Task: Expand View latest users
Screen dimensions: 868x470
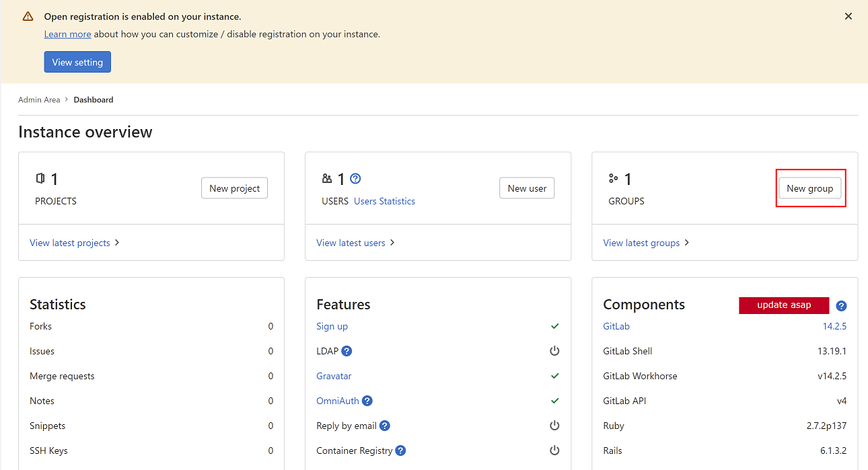Action: (x=355, y=243)
